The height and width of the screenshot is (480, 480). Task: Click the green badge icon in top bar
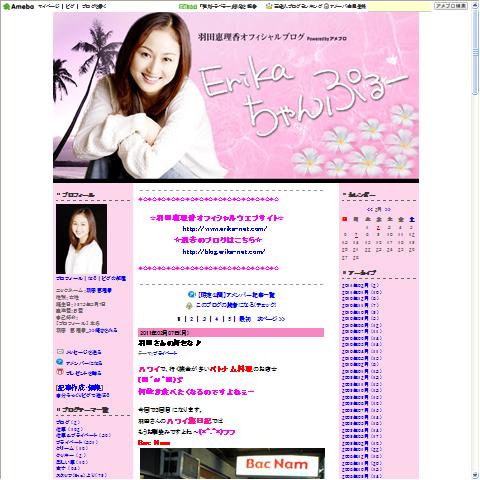pyautogui.click(x=188, y=6)
